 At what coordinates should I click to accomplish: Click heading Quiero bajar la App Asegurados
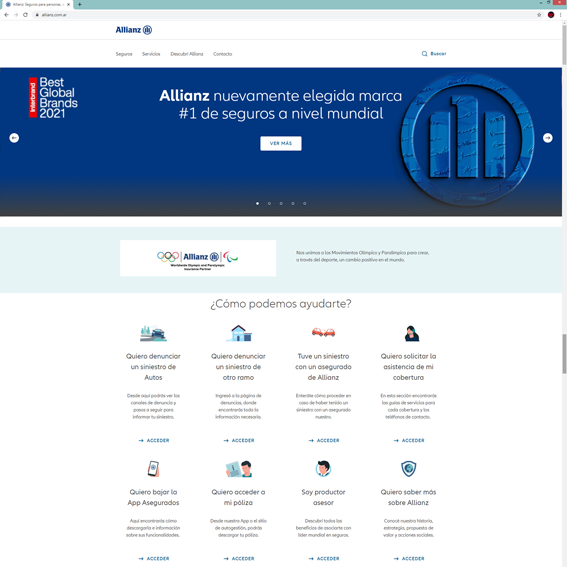coord(153,497)
